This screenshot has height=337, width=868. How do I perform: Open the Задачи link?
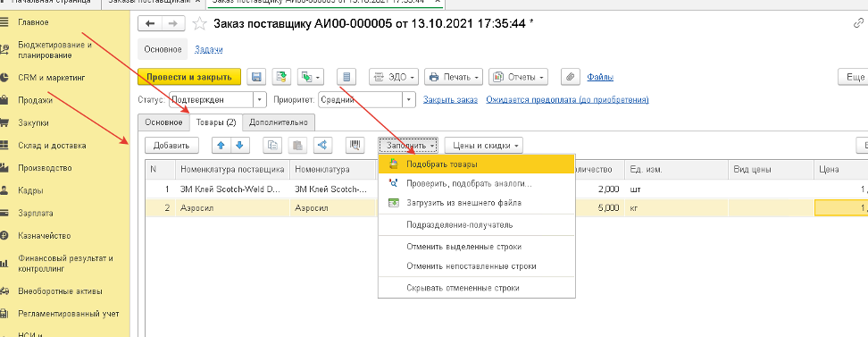(209, 49)
